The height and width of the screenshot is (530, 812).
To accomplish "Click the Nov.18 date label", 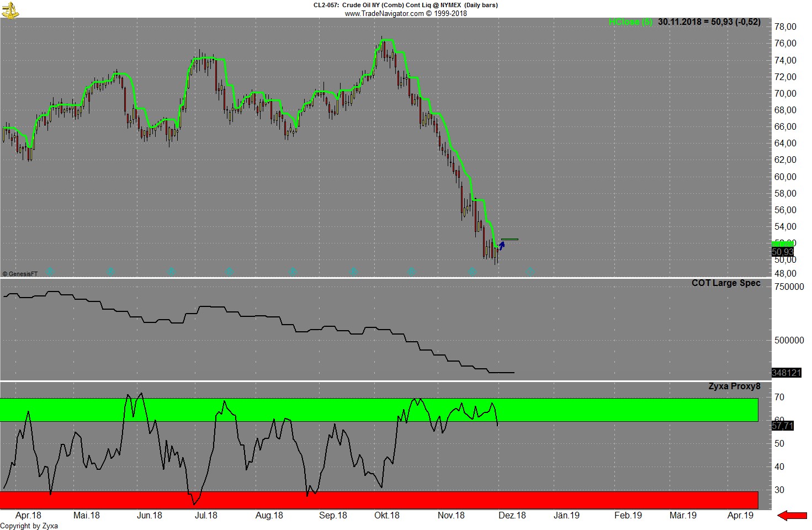I will pyautogui.click(x=451, y=516).
